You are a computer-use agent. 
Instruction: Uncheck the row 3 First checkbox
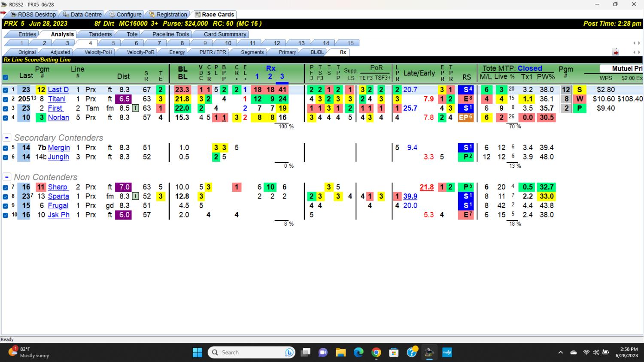[5, 109]
